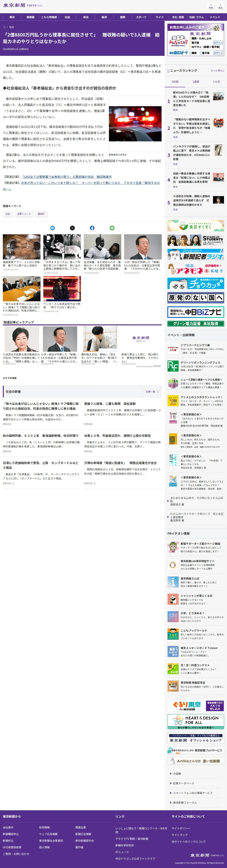Click こどもブックワールド icon
The height and width of the screenshot is (868, 227).
(x=173, y=634)
